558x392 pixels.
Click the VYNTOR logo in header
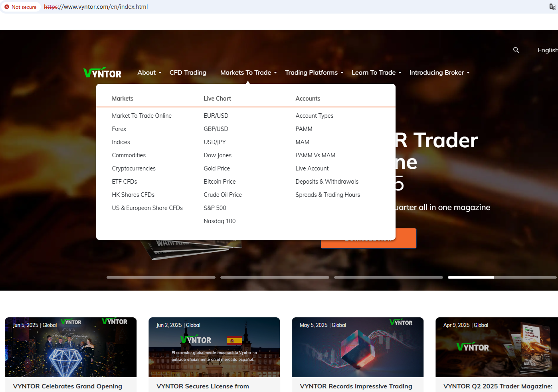[x=103, y=73]
